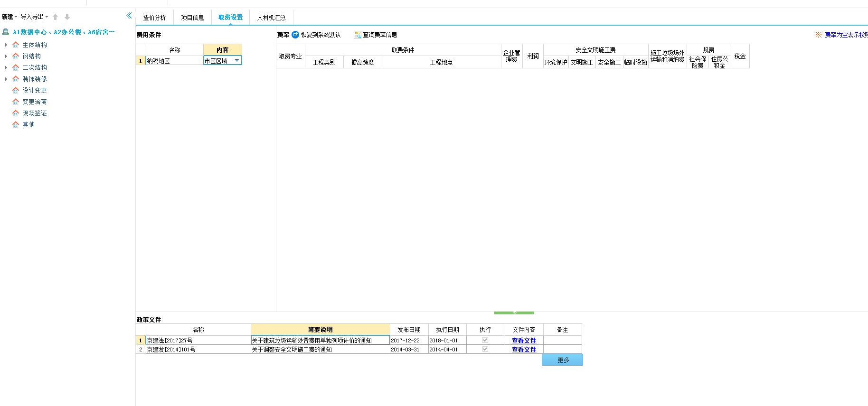Click the 企业管理费 column header

coord(512,56)
